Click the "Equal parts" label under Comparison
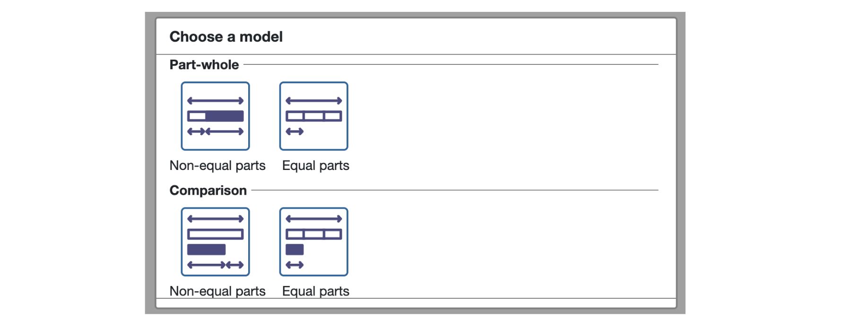 click(315, 291)
